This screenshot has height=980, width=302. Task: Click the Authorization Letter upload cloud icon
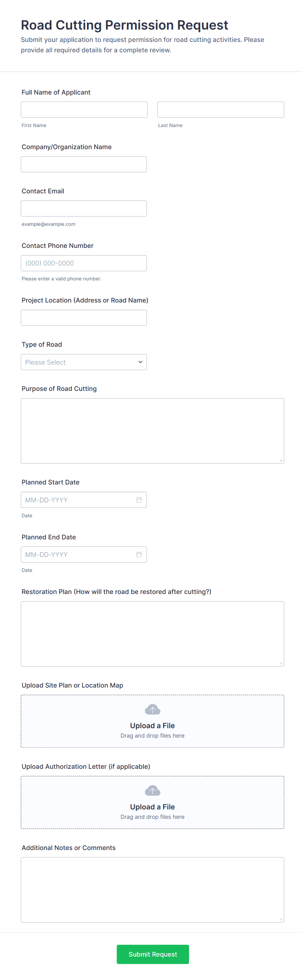[x=153, y=791]
